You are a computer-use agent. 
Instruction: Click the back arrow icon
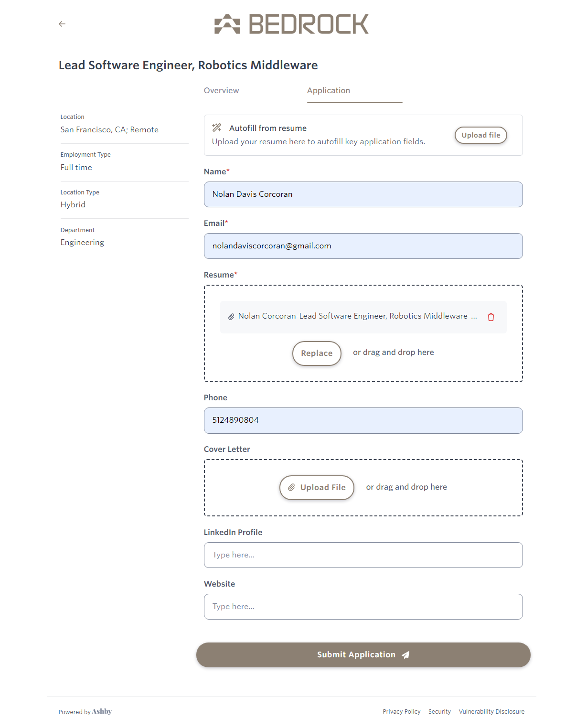click(x=62, y=24)
